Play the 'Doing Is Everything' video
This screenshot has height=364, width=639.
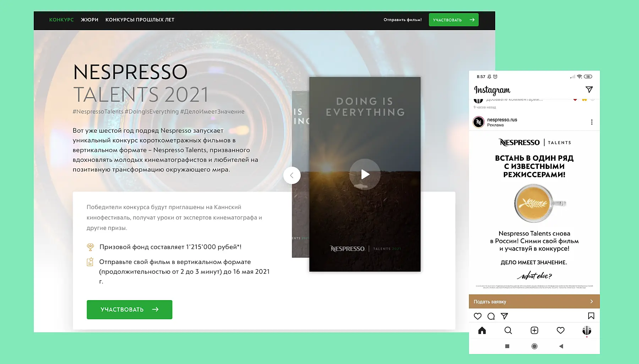[x=365, y=174]
